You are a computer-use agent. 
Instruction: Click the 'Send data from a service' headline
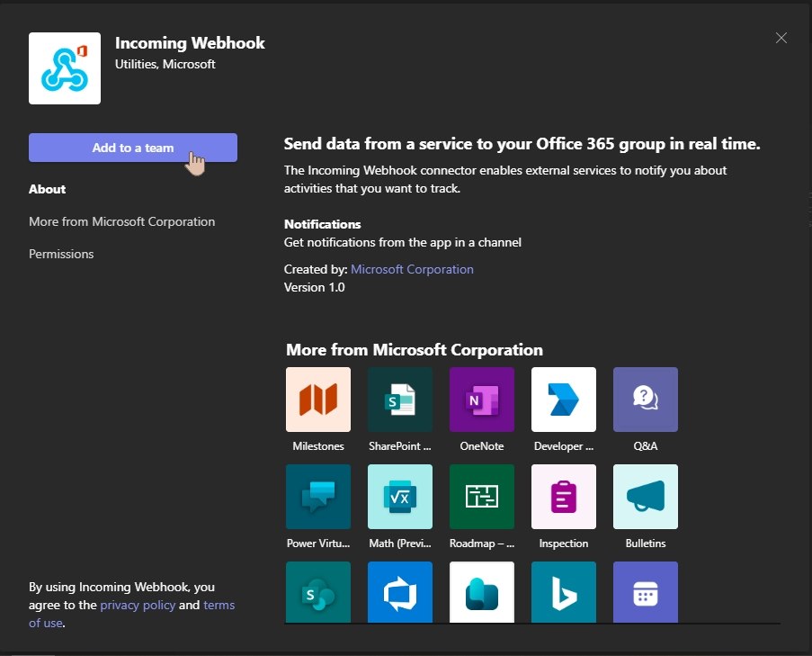point(522,144)
